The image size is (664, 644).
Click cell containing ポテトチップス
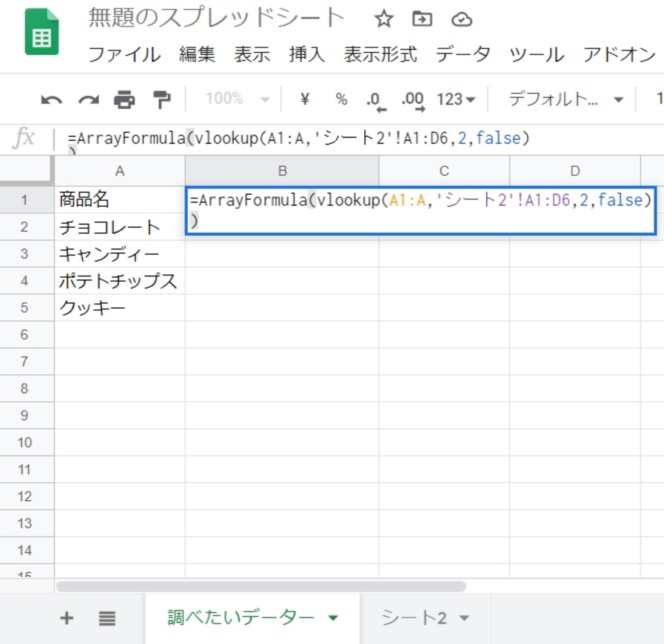click(x=120, y=281)
